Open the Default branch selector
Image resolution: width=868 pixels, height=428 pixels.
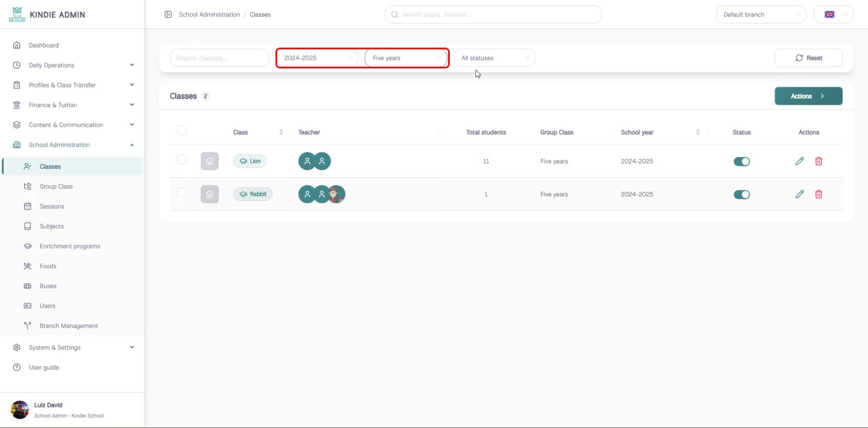tap(761, 15)
